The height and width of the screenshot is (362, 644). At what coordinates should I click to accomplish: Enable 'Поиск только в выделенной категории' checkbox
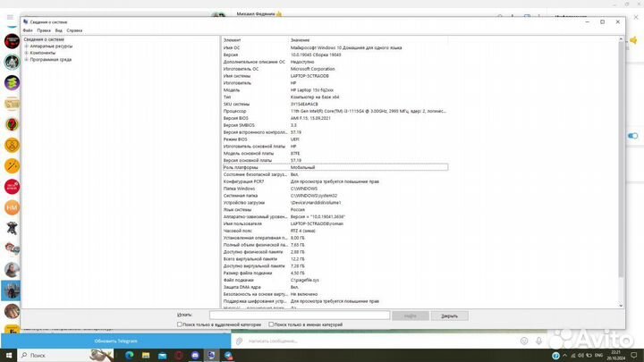pyautogui.click(x=180, y=325)
